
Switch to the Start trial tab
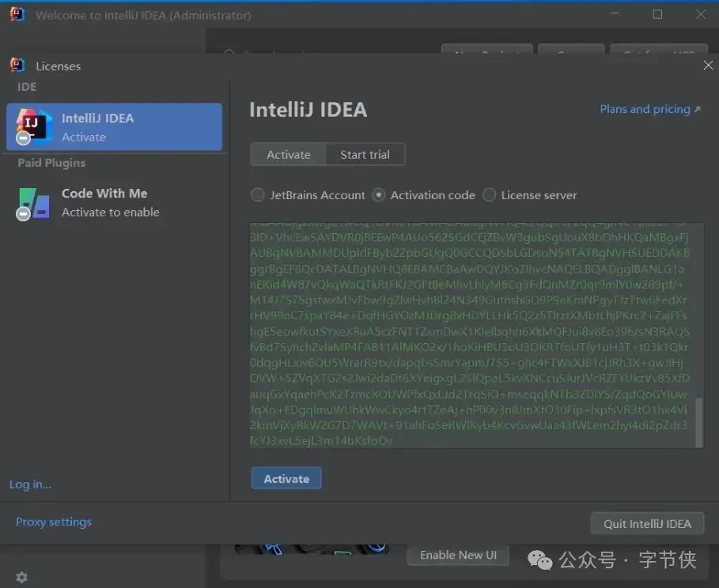pos(365,154)
